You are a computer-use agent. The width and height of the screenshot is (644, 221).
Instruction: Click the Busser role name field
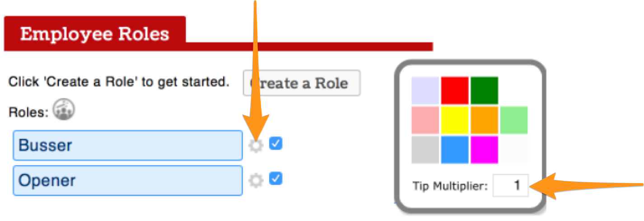(x=128, y=145)
